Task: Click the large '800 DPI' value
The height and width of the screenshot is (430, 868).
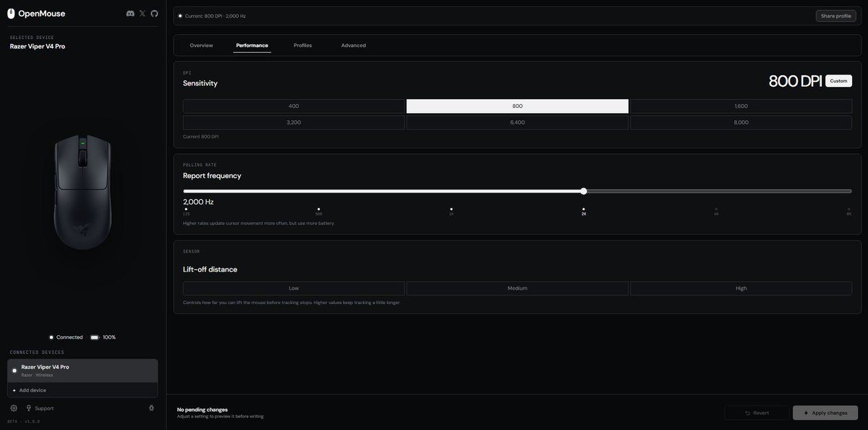Action: [795, 81]
